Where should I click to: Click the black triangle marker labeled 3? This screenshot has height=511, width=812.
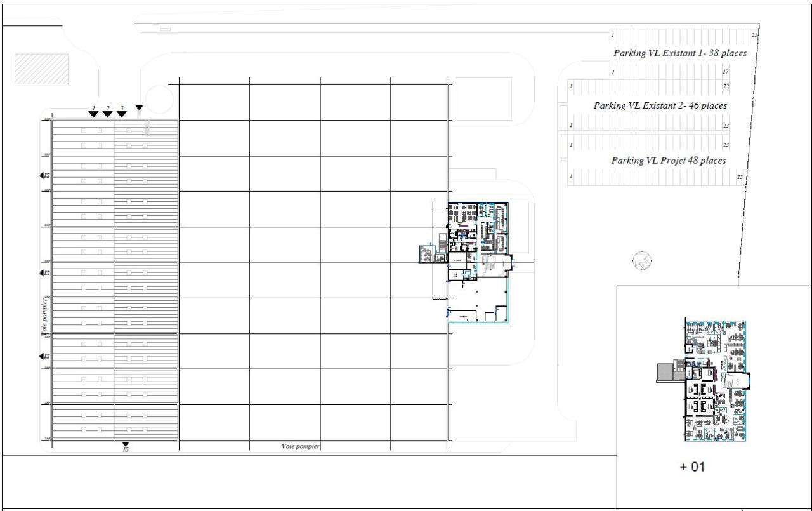coord(122,114)
